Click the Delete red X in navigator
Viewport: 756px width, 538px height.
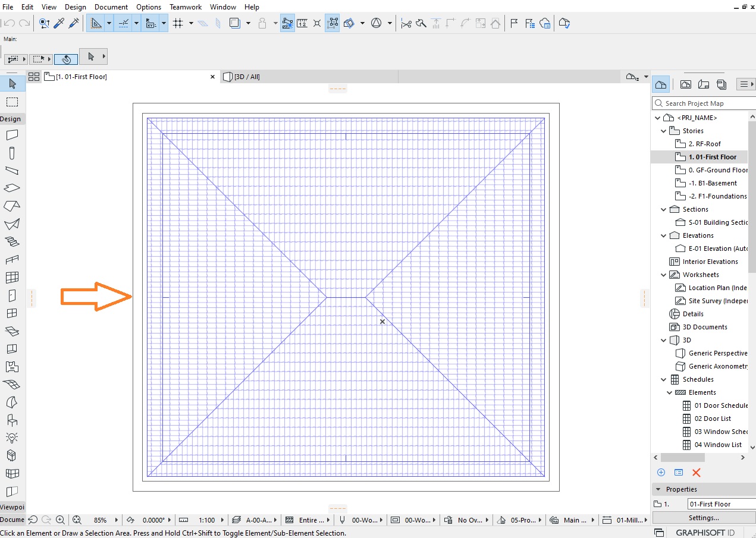coord(697,473)
